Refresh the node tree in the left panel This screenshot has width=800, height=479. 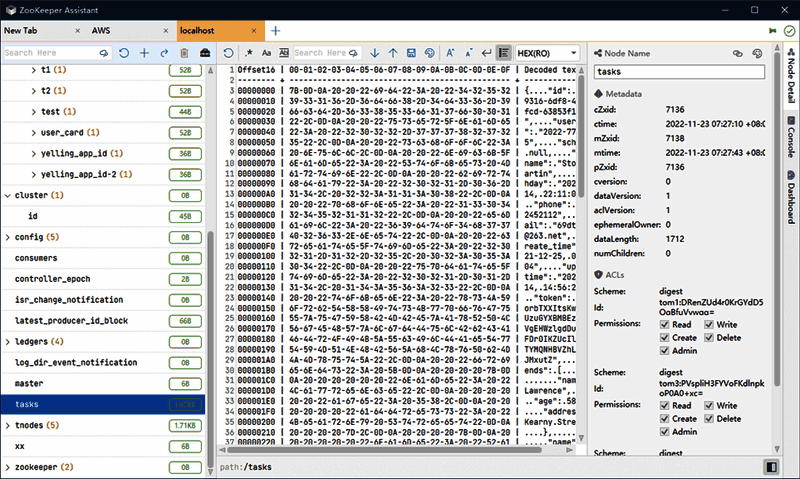click(x=124, y=53)
